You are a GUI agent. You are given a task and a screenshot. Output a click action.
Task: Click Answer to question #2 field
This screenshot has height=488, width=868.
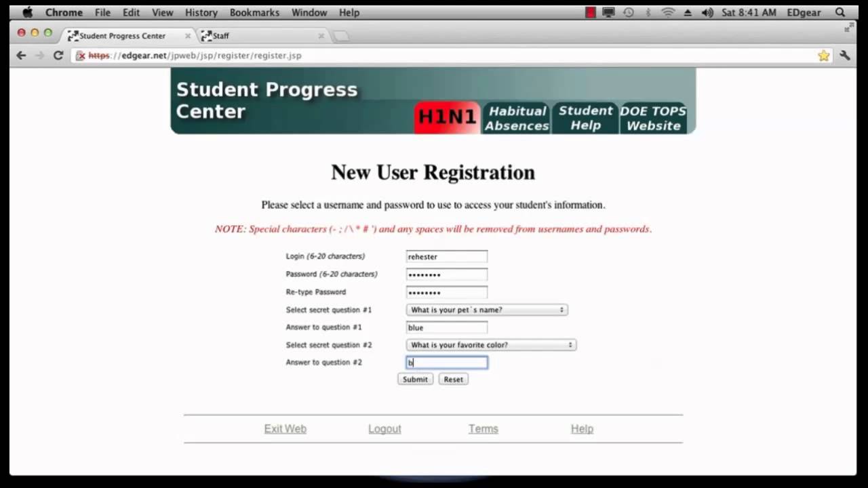(447, 363)
